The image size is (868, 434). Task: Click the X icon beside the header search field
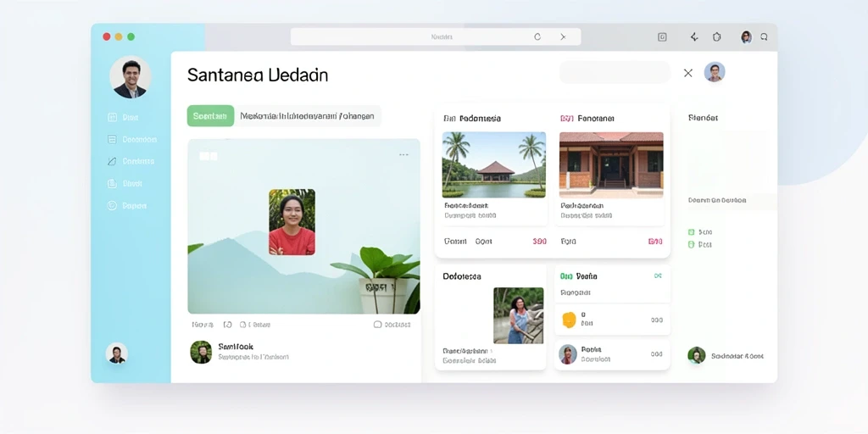tap(688, 73)
